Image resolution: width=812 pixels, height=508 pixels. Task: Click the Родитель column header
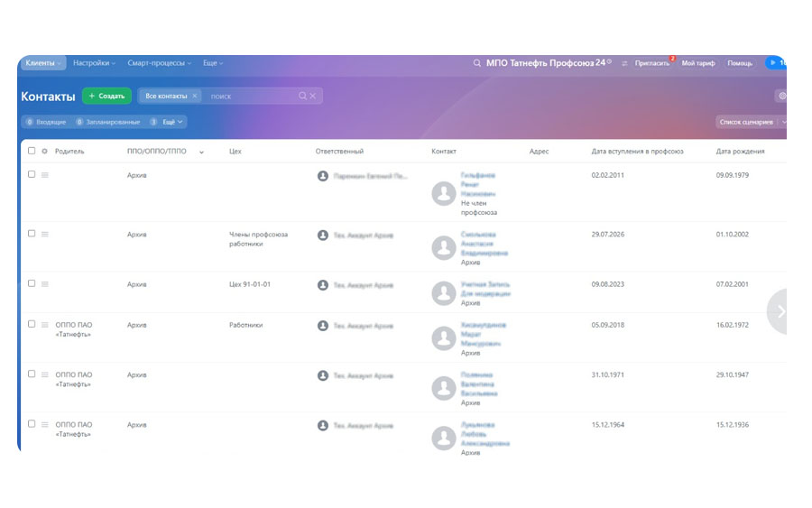(x=69, y=152)
